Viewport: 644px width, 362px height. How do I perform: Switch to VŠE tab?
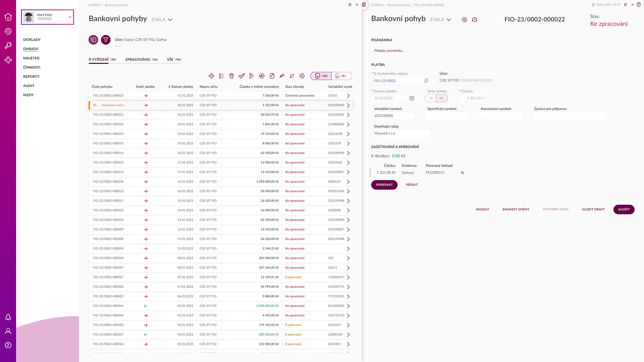[174, 60]
